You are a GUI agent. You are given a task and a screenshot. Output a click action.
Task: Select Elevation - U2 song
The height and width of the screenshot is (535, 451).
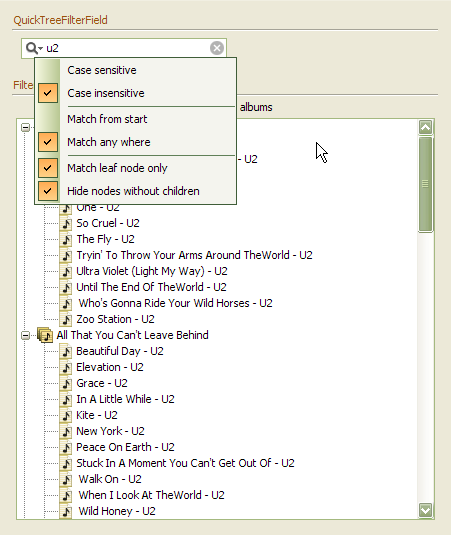[110, 367]
